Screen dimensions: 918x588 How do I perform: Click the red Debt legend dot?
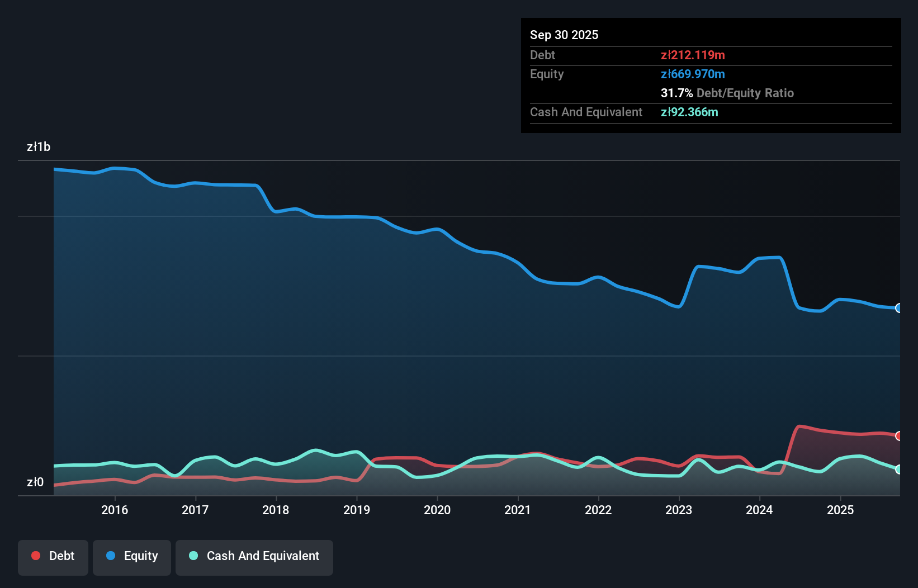[x=36, y=556]
